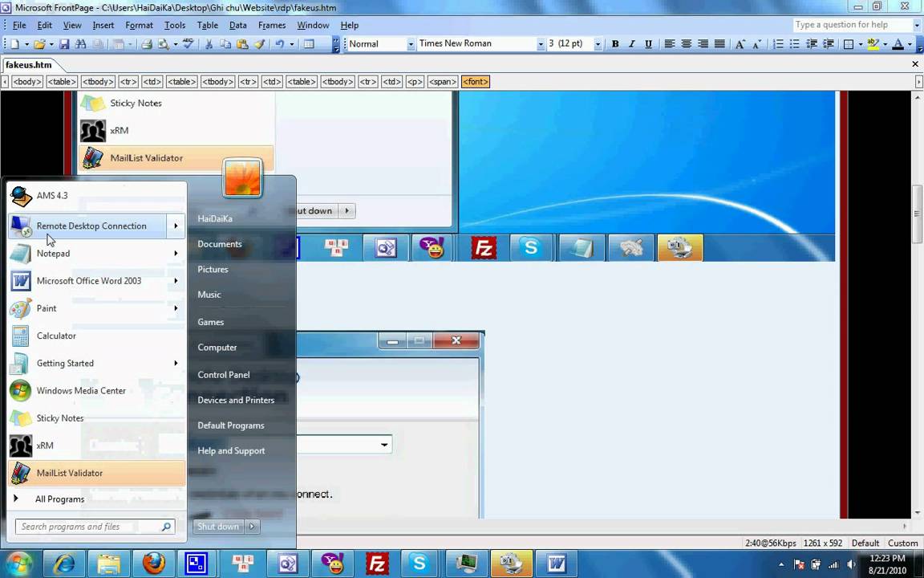This screenshot has height=578, width=924.
Task: Cut selection with the scissors icon
Action: [x=209, y=44]
